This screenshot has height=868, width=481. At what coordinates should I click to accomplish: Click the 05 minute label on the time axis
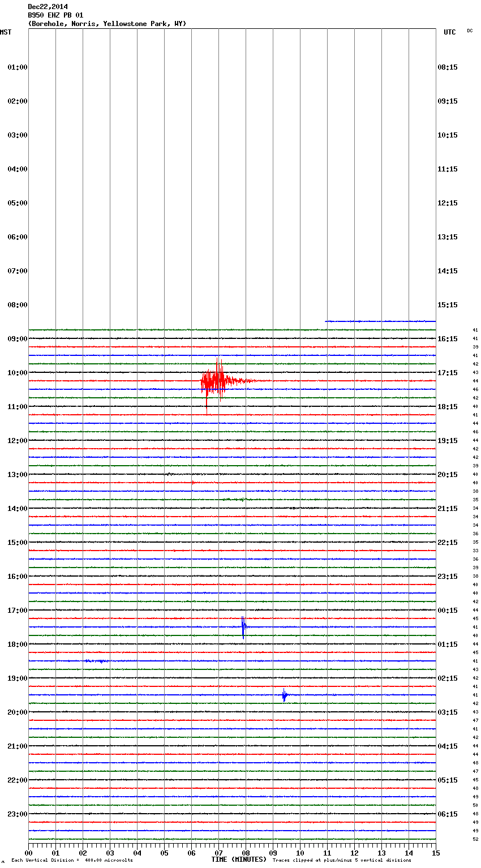[x=164, y=853]
